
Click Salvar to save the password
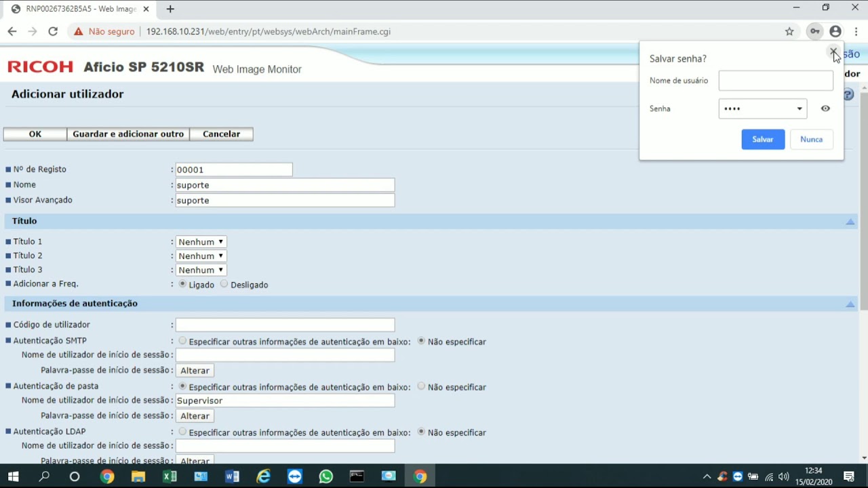click(763, 140)
